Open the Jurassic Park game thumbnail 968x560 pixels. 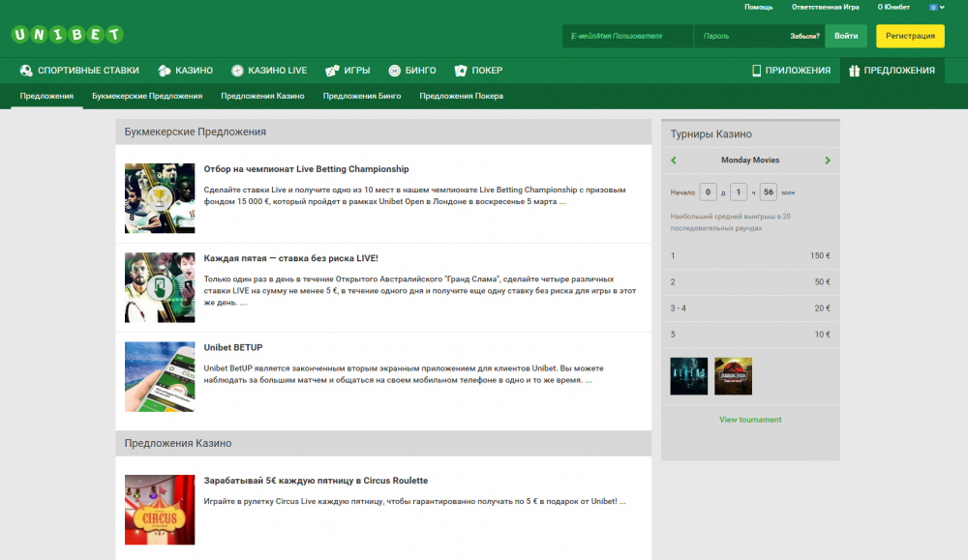click(734, 376)
